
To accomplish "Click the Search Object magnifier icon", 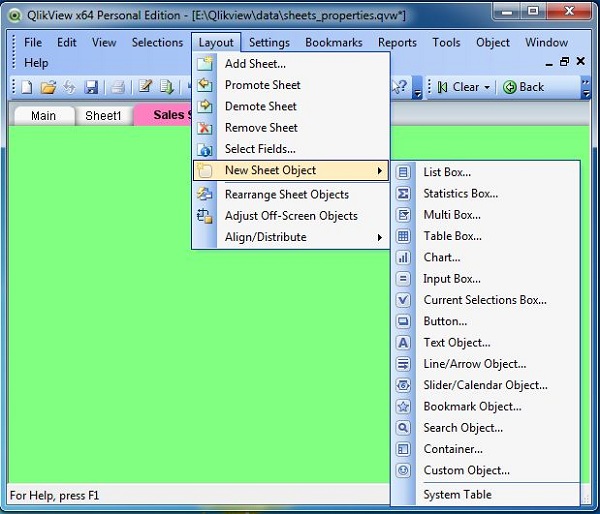I will point(403,428).
